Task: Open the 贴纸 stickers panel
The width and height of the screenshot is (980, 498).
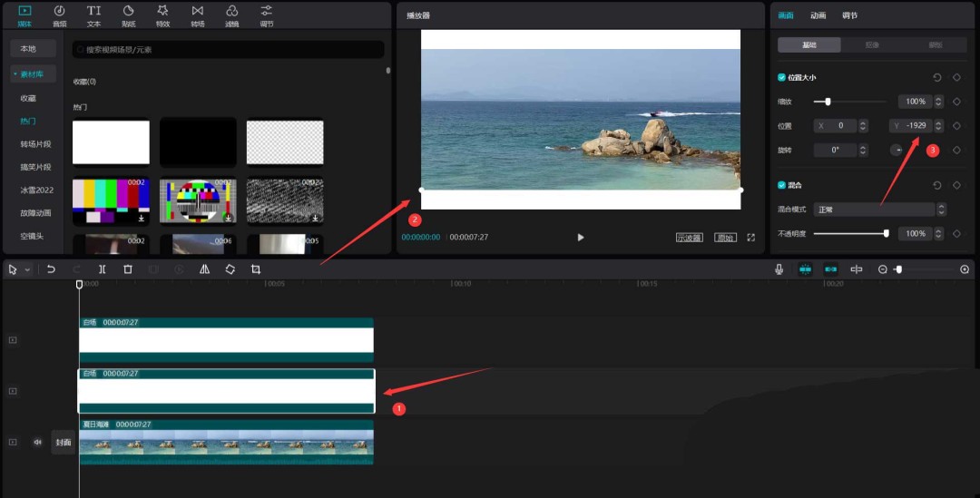Action: tap(128, 15)
